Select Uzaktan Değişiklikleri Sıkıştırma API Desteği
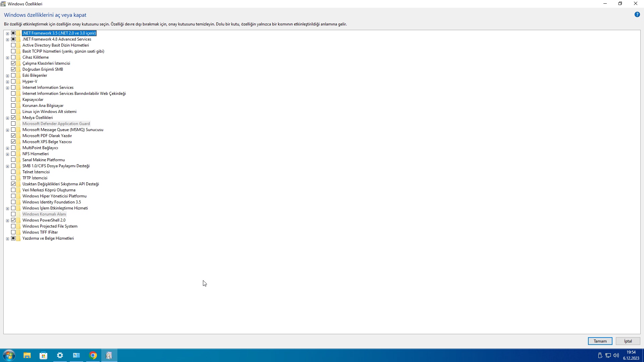The width and height of the screenshot is (644, 362). tap(61, 184)
